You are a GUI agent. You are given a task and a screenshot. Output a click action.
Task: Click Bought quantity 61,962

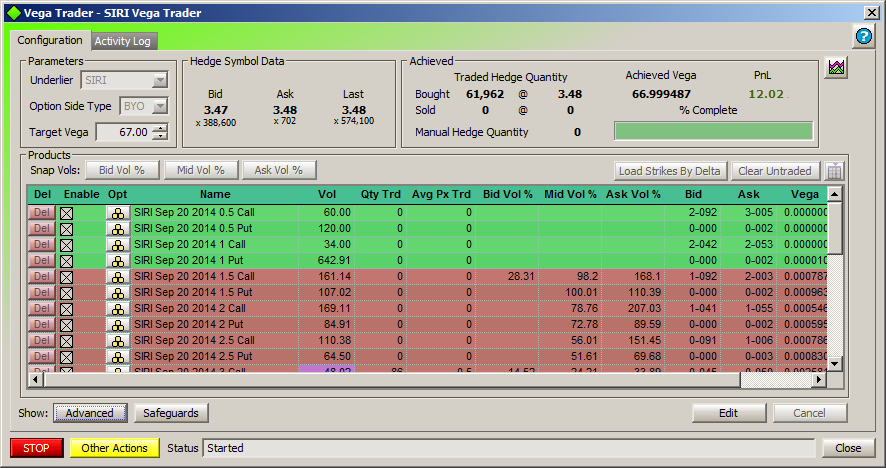[485, 94]
